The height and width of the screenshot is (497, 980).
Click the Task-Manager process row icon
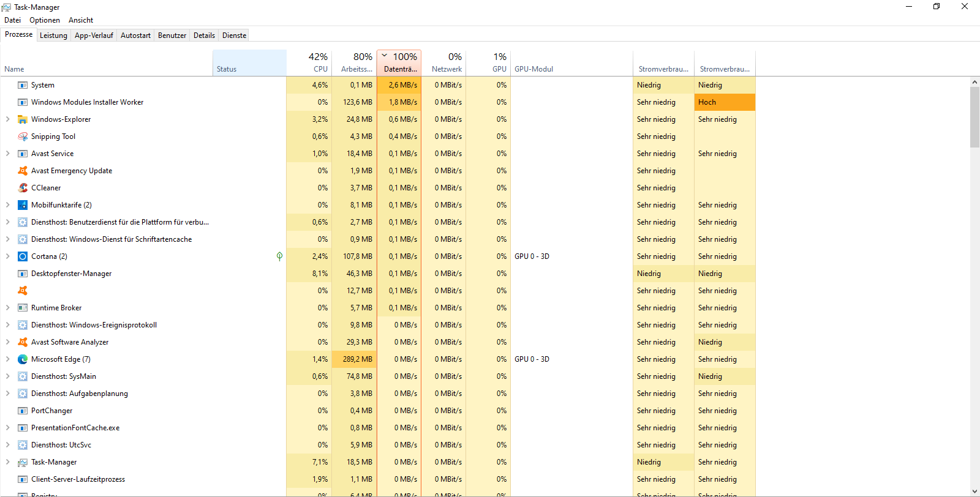click(x=23, y=462)
